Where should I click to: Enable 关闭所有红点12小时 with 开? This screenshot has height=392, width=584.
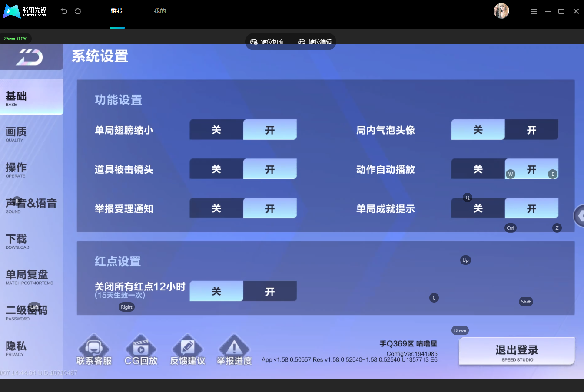(x=270, y=291)
